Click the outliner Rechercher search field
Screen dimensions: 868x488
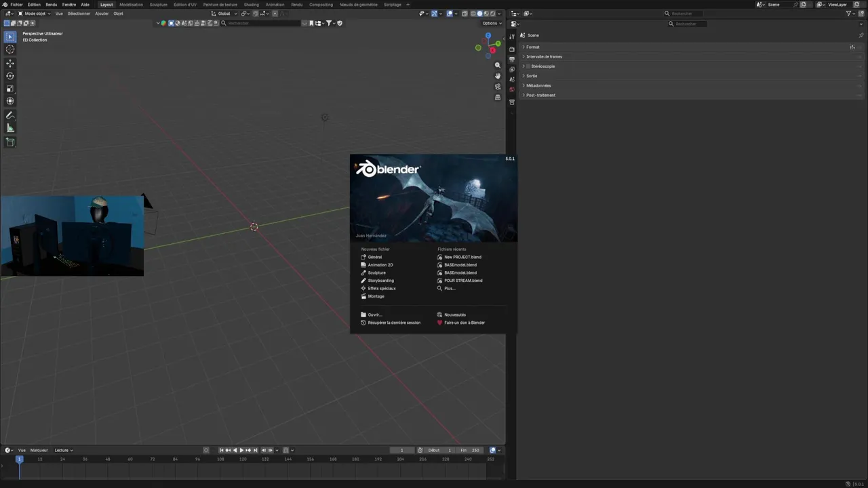pyautogui.click(x=685, y=14)
